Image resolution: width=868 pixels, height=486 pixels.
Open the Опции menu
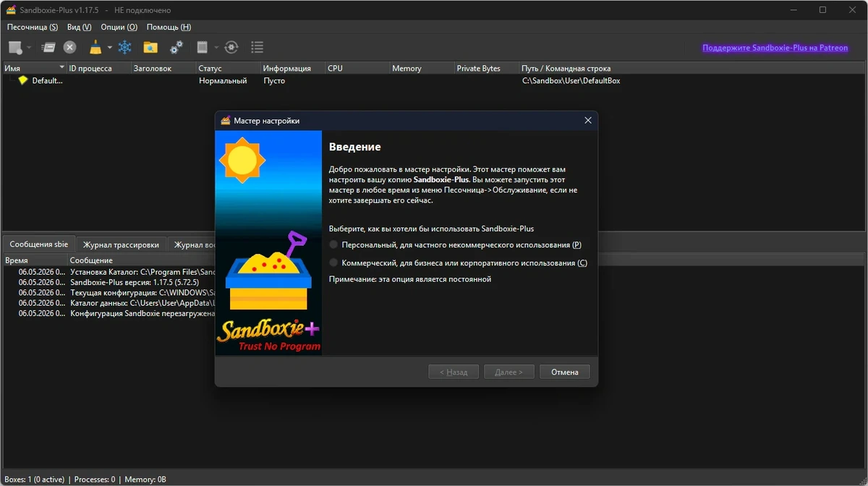click(119, 27)
